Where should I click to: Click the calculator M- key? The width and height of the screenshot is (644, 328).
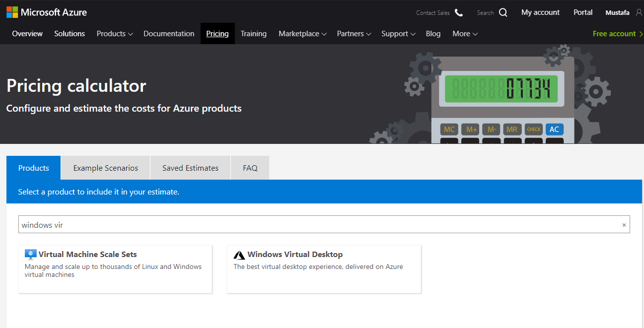coord(492,130)
